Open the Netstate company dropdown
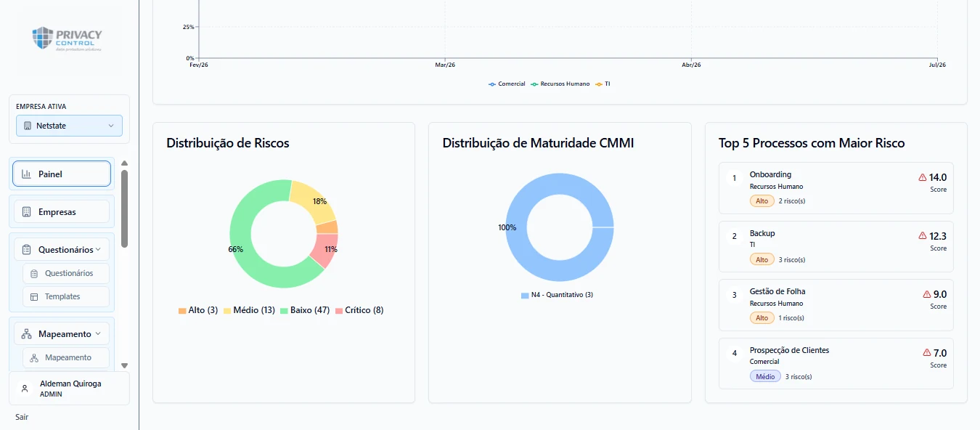Screen dimensions: 980x430 [69, 126]
